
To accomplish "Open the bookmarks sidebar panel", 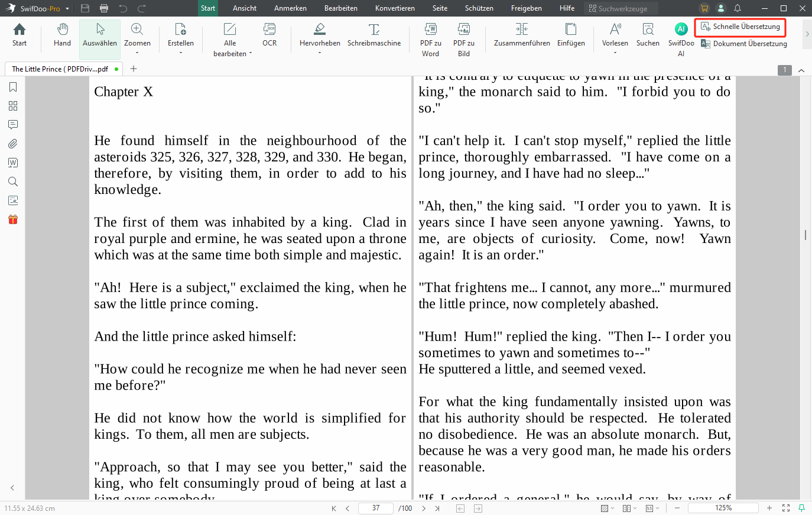I will click(13, 87).
